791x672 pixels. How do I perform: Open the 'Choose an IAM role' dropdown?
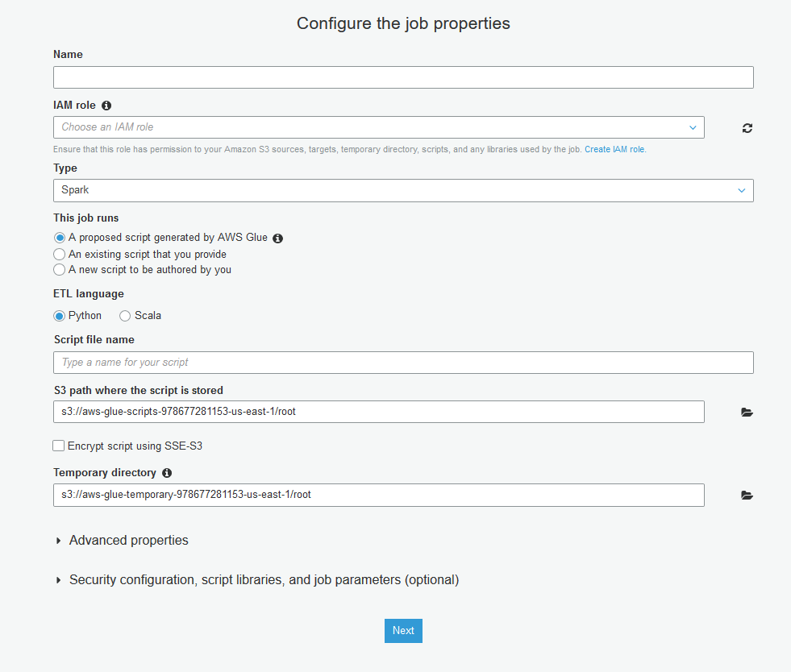(x=378, y=127)
